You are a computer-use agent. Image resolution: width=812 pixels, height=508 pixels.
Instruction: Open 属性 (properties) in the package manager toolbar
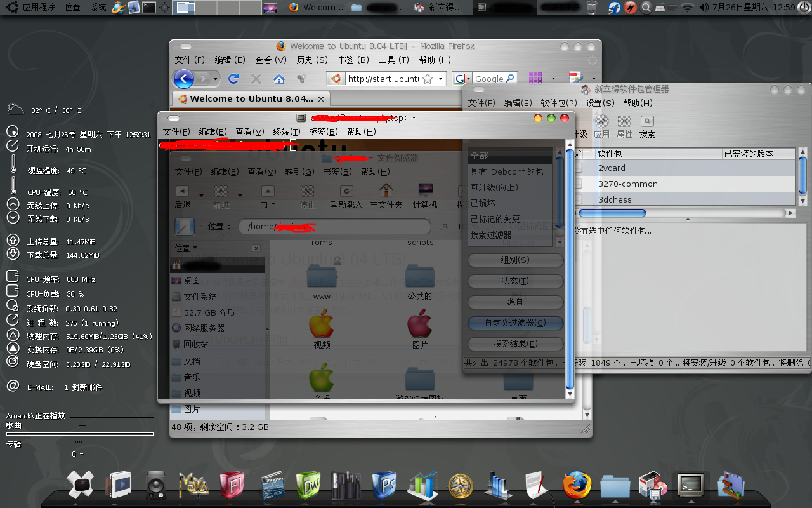625,126
